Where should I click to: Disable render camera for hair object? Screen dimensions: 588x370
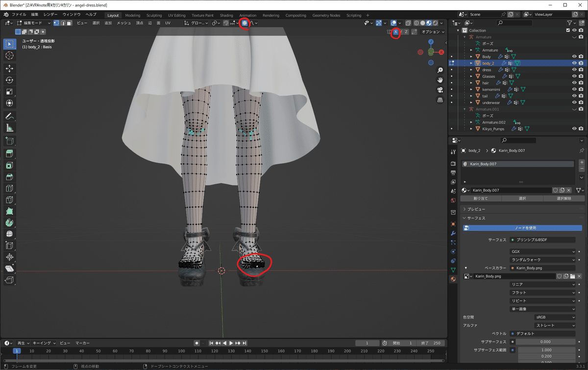581,83
